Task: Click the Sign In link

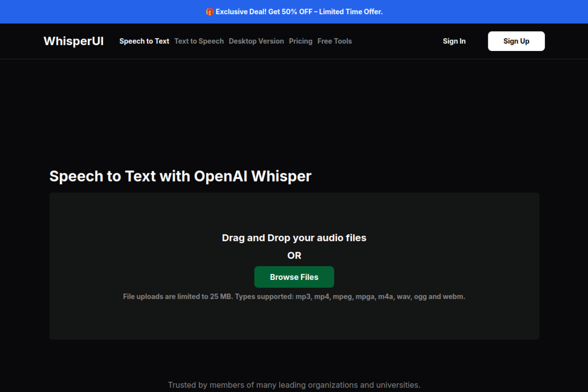Action: click(454, 41)
